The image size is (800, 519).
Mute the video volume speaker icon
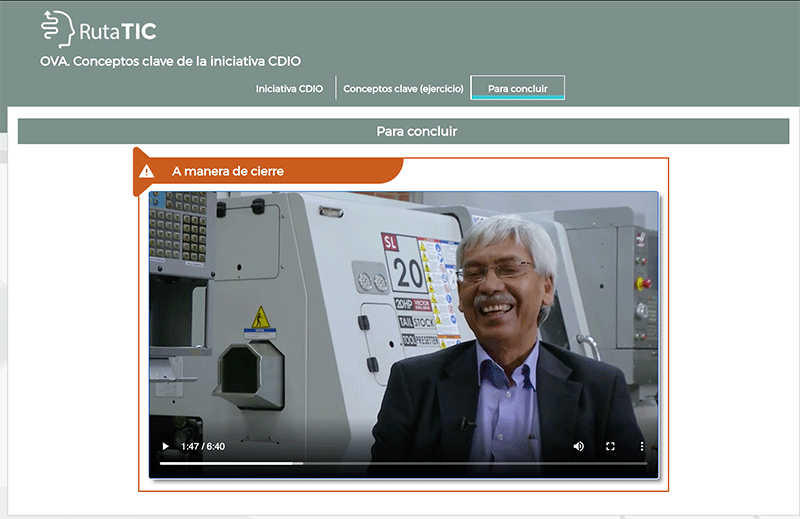(579, 447)
